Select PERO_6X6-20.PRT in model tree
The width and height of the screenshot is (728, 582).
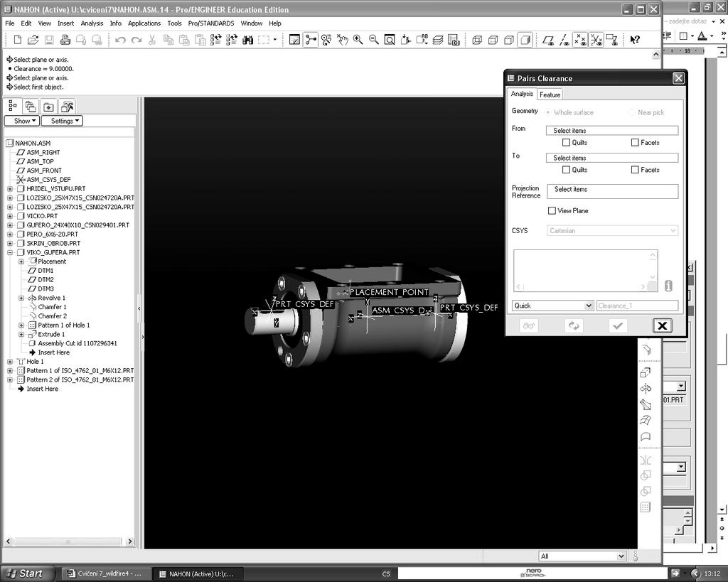pyautogui.click(x=53, y=235)
